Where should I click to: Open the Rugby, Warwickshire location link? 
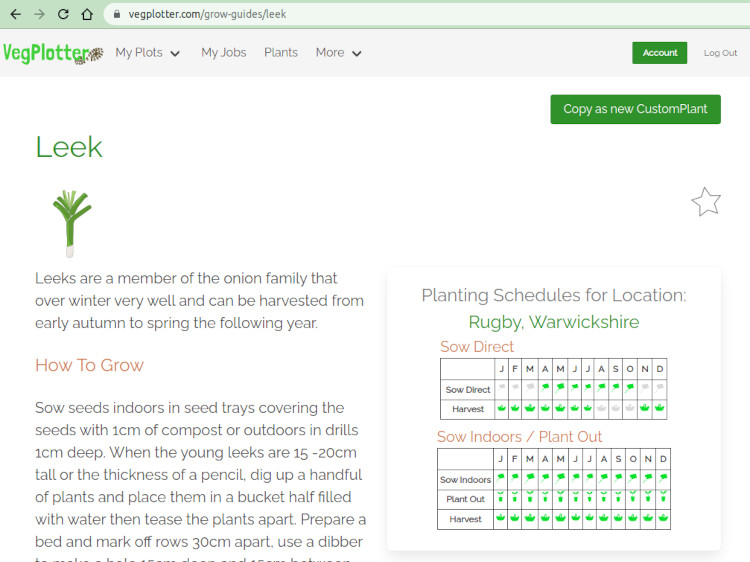[553, 322]
